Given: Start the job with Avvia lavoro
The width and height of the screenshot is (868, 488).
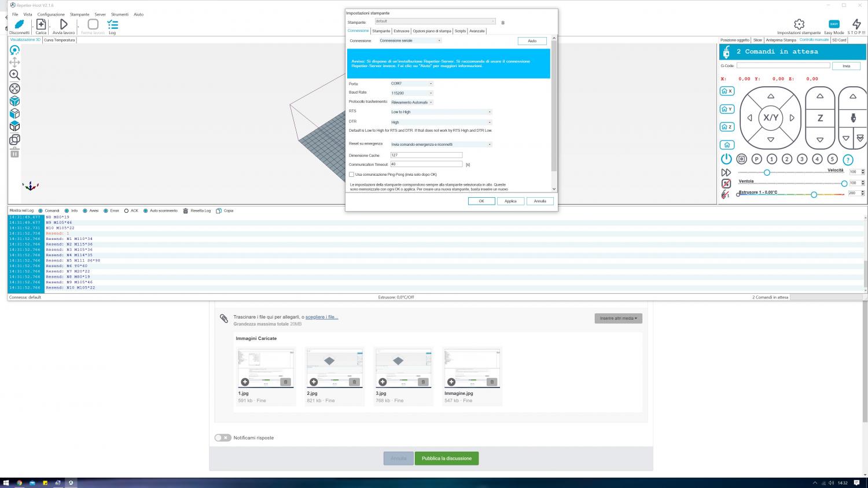Looking at the screenshot, I should 64,25.
